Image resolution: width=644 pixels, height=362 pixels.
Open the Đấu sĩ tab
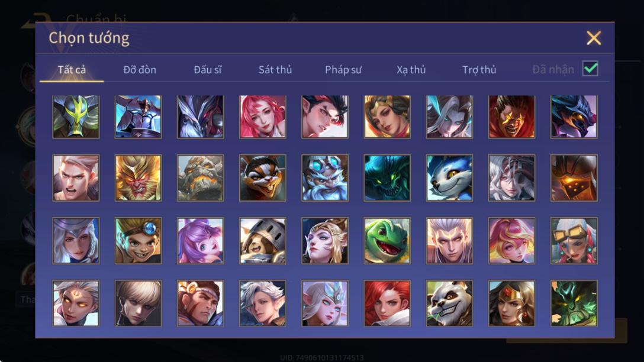coord(207,70)
